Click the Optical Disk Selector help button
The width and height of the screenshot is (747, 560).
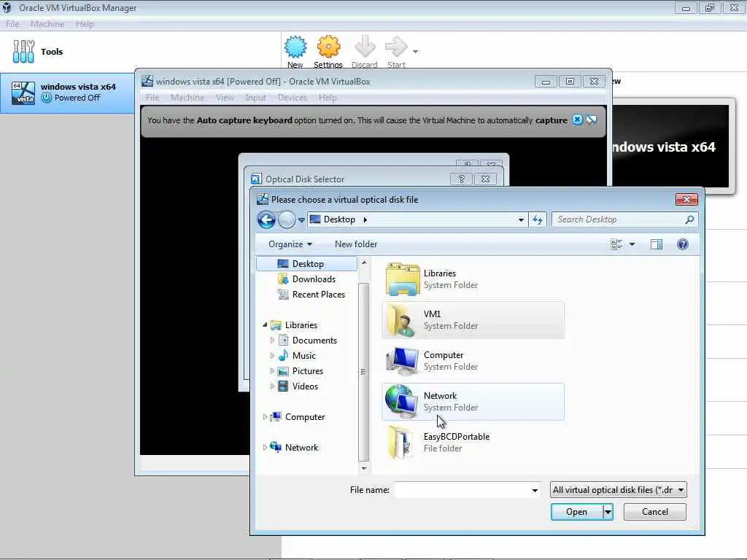click(461, 179)
